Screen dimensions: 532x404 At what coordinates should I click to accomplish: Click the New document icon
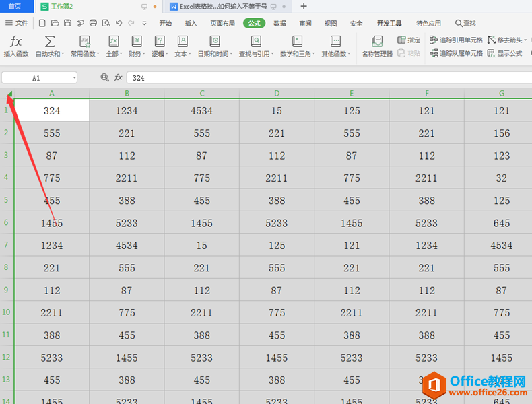pos(42,23)
